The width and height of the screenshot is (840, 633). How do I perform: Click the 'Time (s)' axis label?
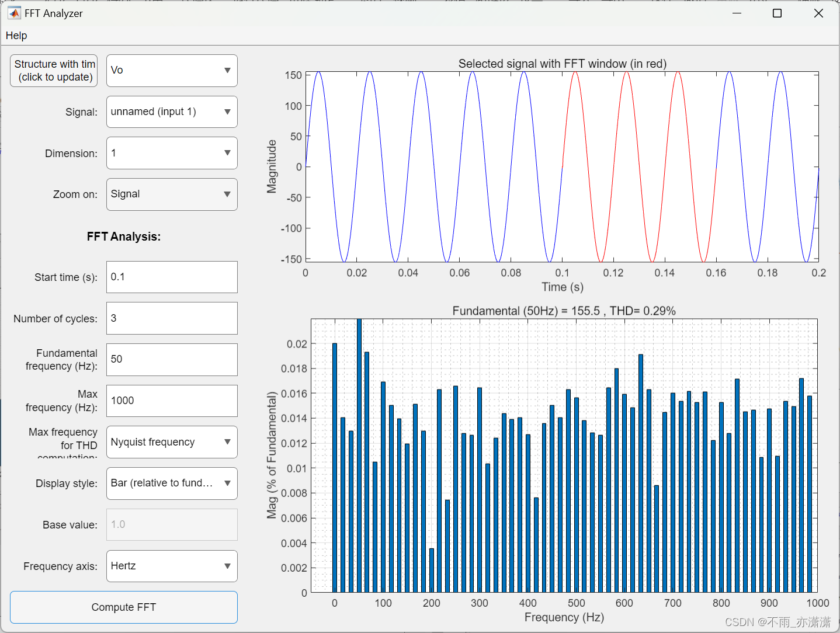click(x=563, y=287)
